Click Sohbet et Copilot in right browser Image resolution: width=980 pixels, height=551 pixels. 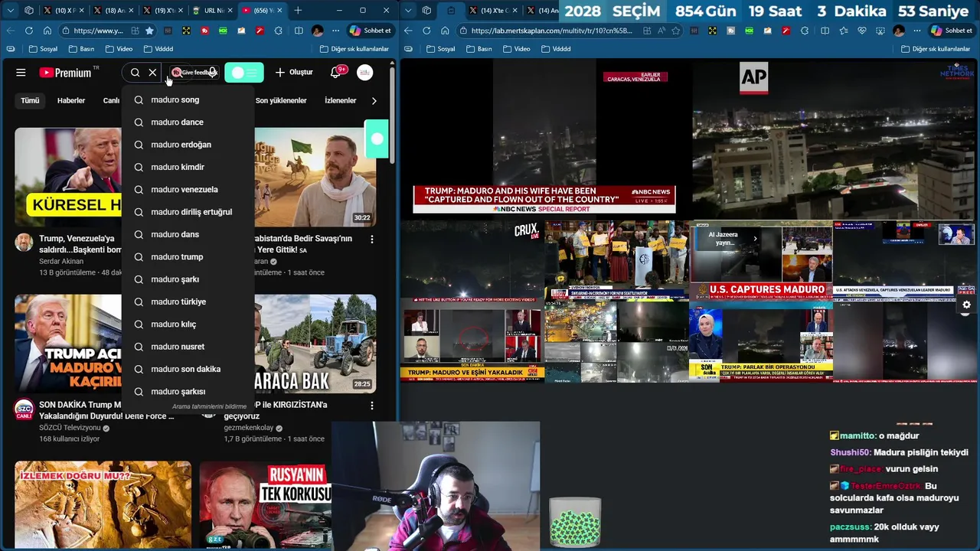[952, 31]
